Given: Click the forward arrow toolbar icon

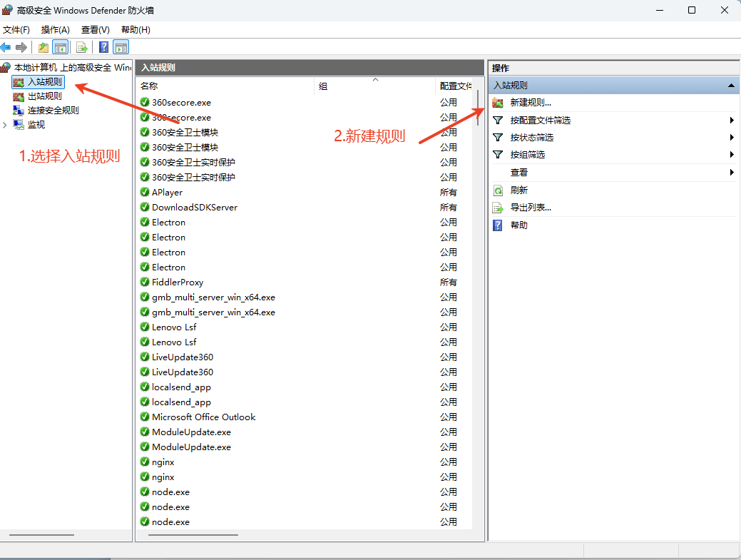Looking at the screenshot, I should 21,47.
